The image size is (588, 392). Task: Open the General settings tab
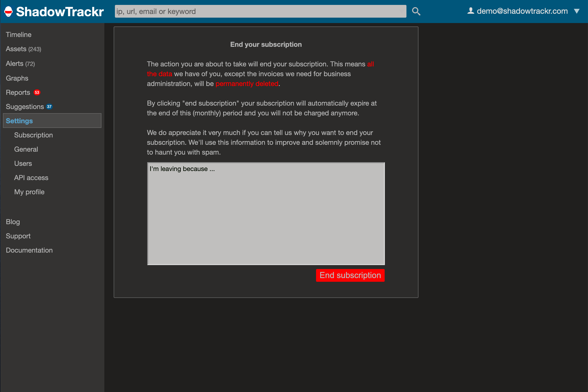[x=26, y=149]
